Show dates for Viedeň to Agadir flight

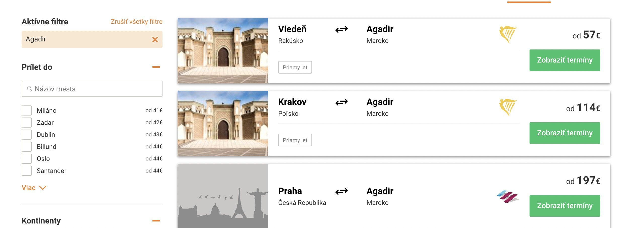[565, 60]
